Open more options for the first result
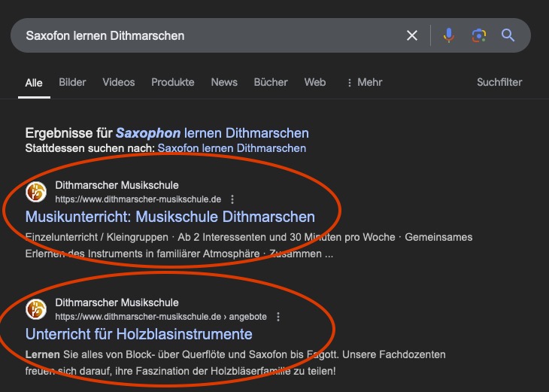The image size is (549, 392). coord(232,199)
